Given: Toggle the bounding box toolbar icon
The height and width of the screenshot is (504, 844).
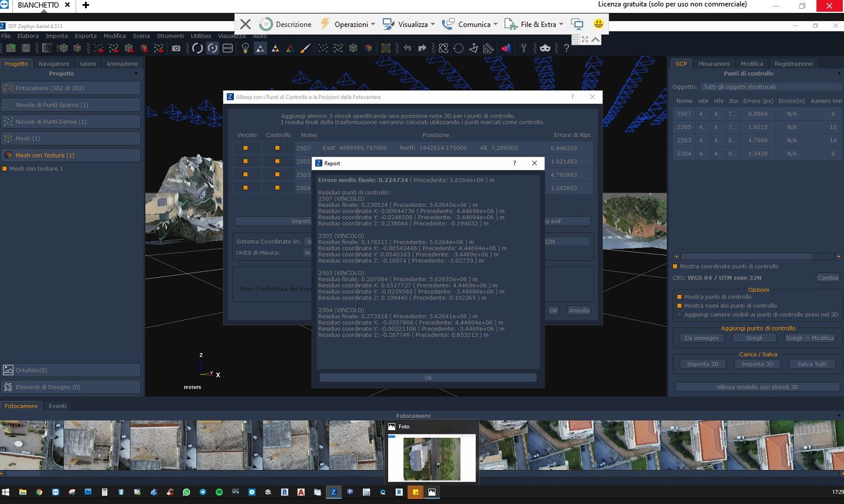Looking at the screenshot, I should tap(386, 48).
